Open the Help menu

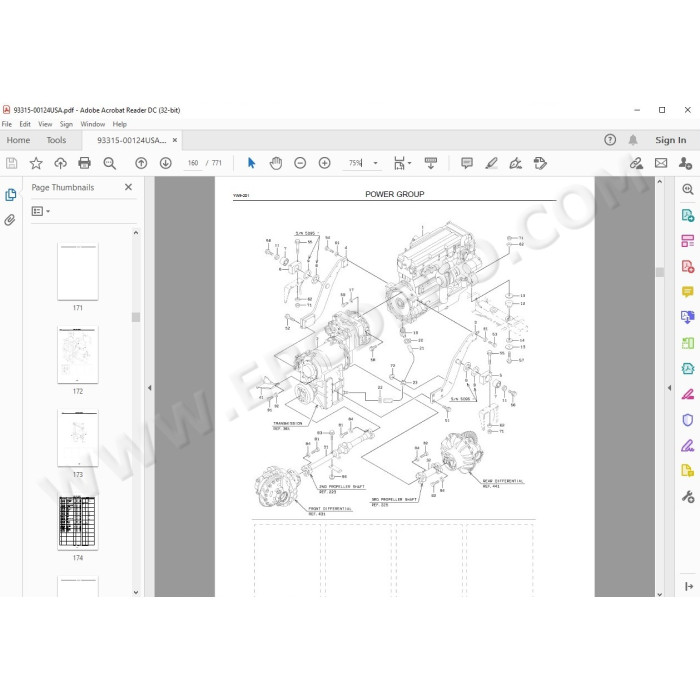coord(120,124)
